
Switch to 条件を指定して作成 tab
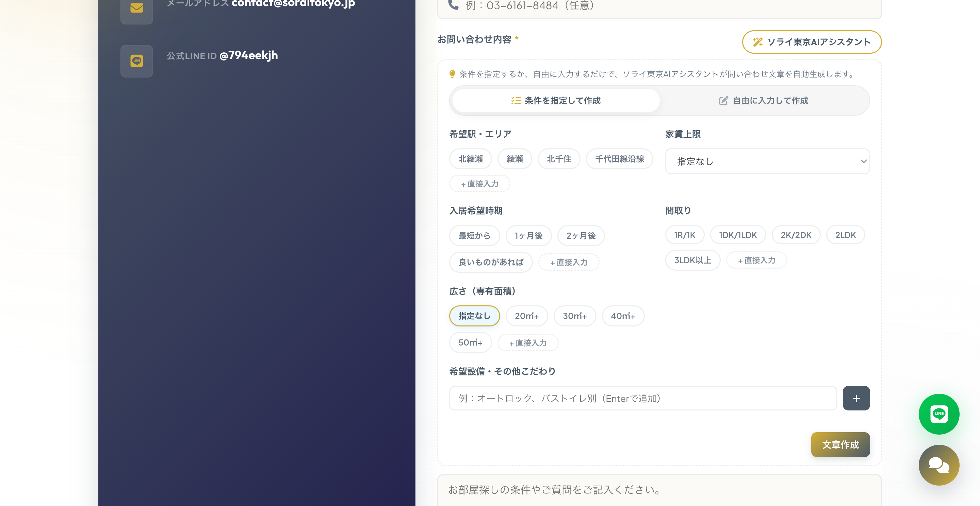pos(556,100)
